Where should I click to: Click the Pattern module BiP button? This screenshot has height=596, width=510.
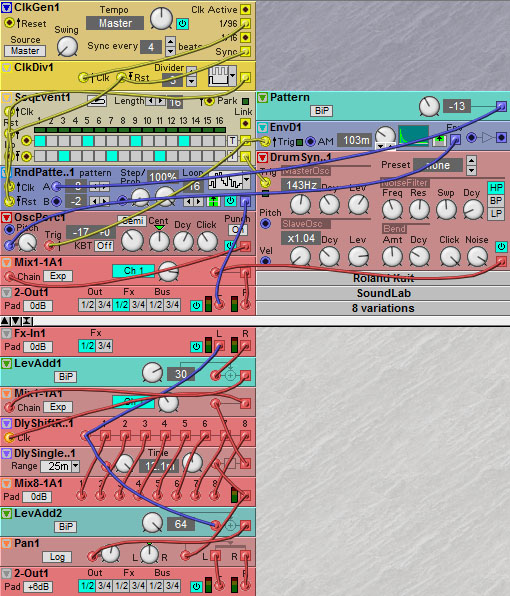click(x=322, y=111)
